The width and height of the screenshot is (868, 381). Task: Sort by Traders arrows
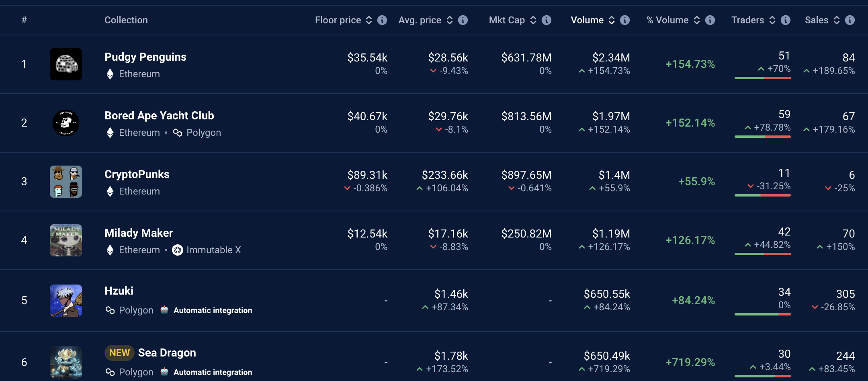[x=772, y=20]
